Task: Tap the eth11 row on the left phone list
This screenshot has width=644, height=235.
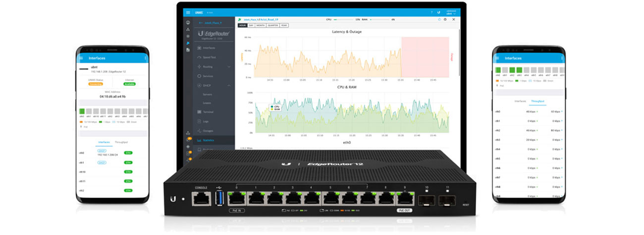Action: click(x=113, y=181)
